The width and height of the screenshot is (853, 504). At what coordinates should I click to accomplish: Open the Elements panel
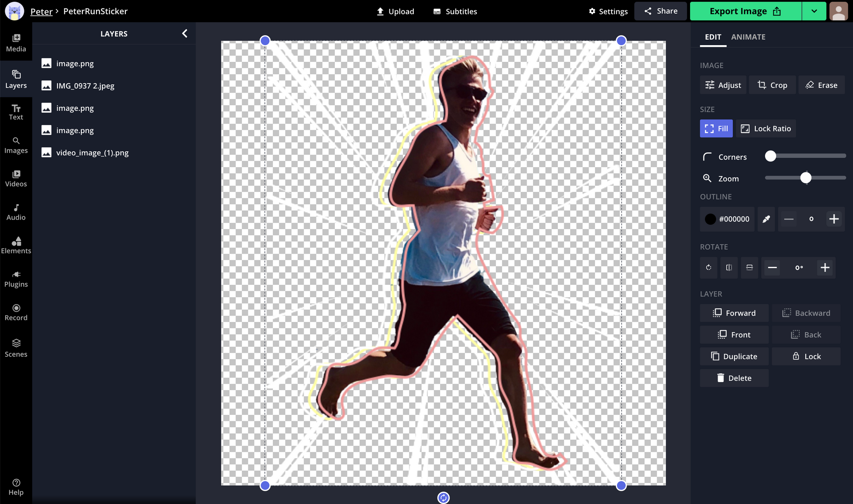coord(16,244)
